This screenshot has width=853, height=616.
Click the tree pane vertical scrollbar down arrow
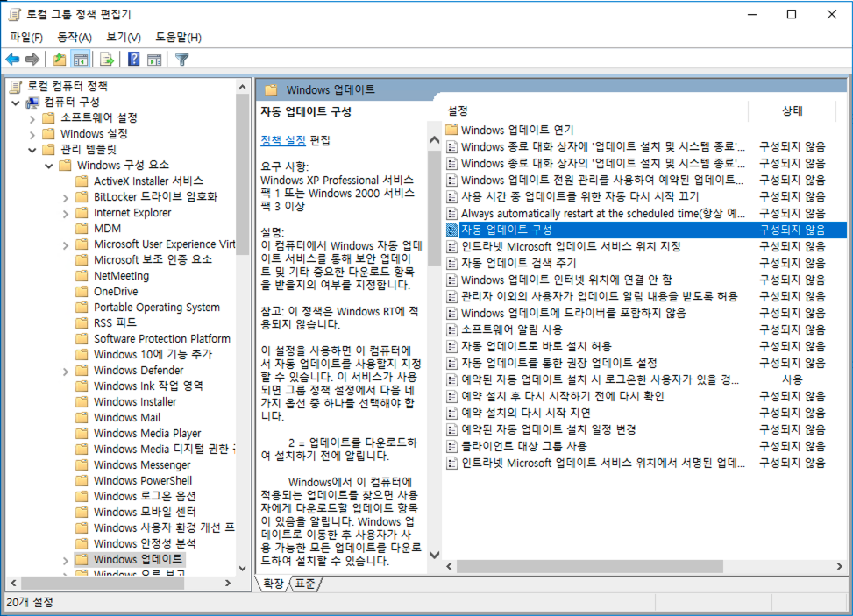pos(243,569)
